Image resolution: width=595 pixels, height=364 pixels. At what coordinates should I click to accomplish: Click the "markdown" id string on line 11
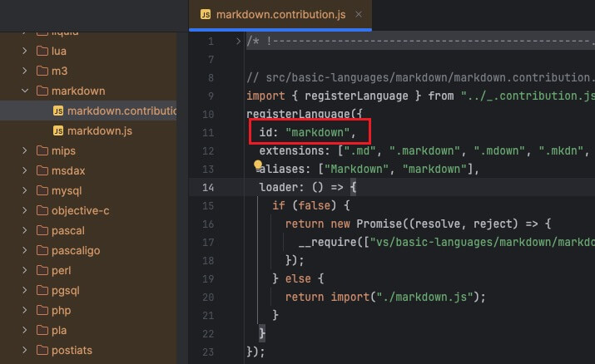(317, 132)
